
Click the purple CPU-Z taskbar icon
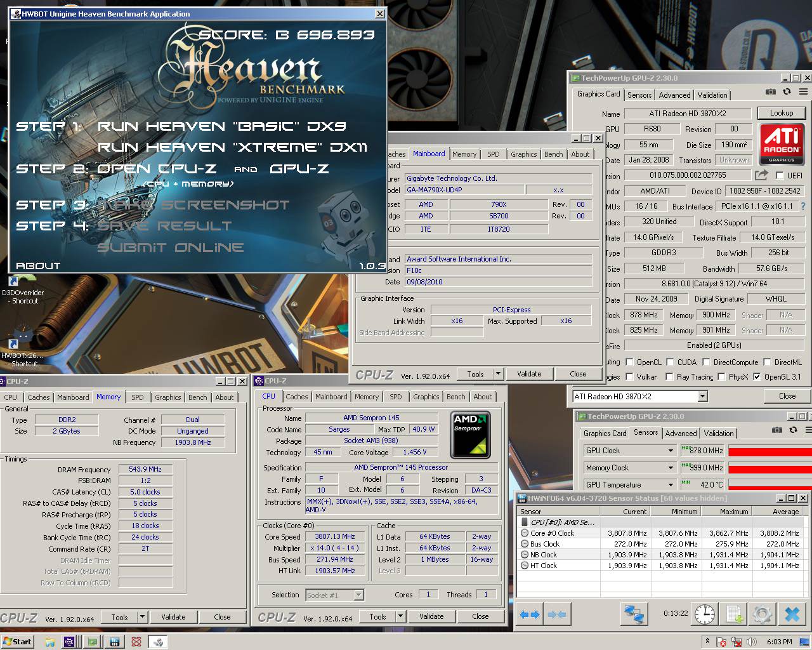[70, 642]
